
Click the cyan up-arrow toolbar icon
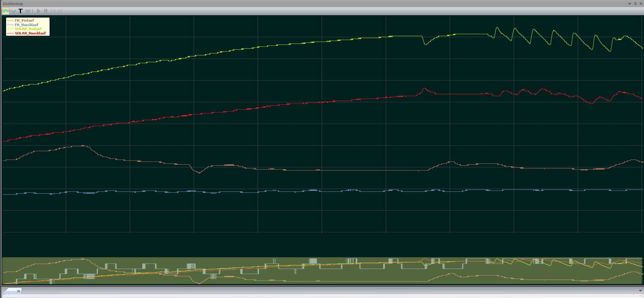click(x=6, y=11)
